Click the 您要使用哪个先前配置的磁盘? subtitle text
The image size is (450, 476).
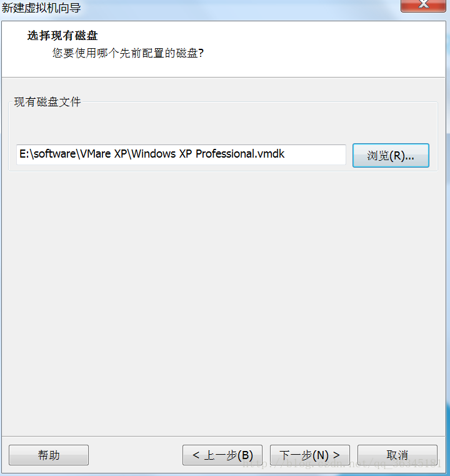point(128,53)
